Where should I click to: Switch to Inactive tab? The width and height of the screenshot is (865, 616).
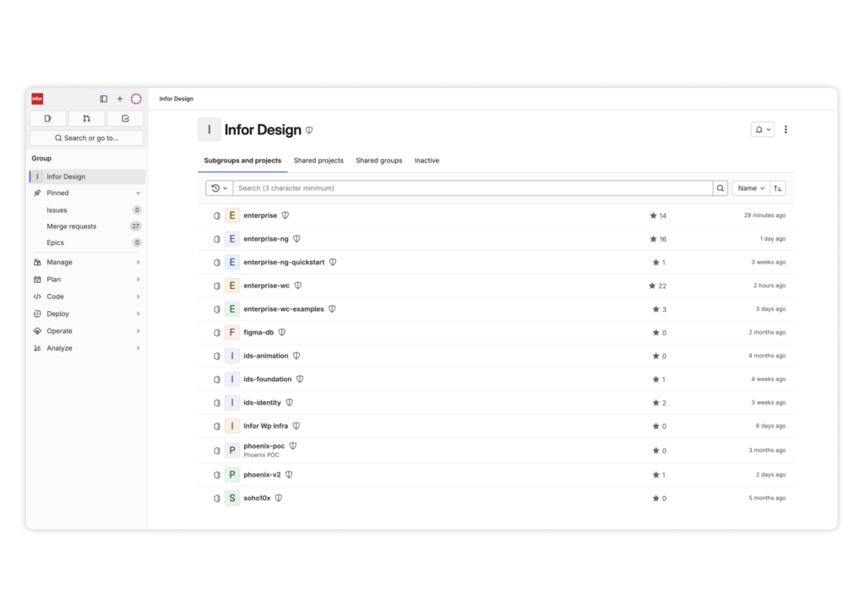(x=427, y=161)
